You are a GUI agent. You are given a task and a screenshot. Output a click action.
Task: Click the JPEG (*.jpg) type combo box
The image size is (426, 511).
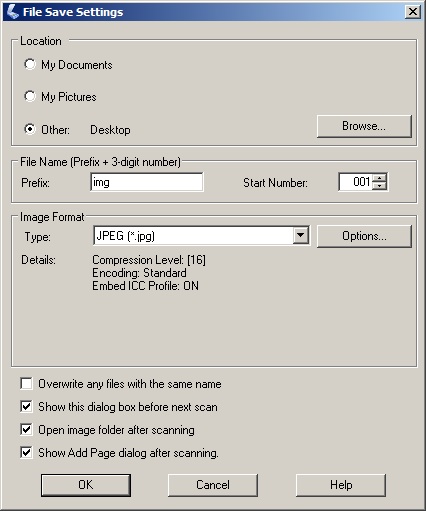(x=201, y=236)
